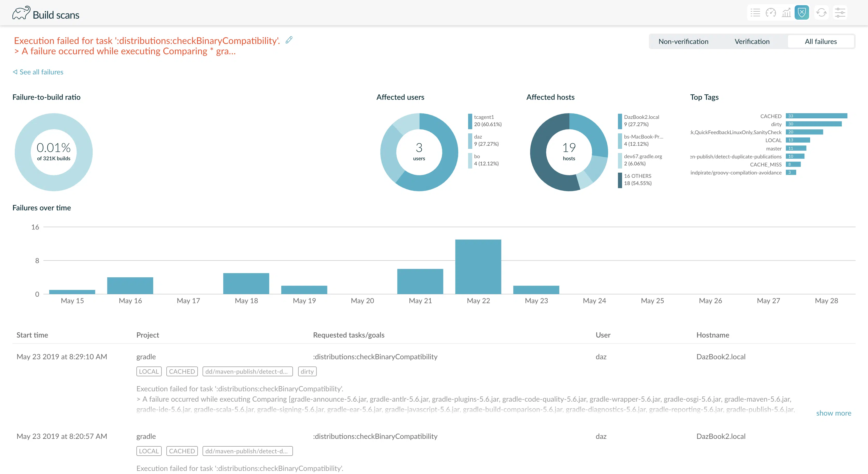Screen dimensions: 868x474
Task: Select the failures shield icon
Action: (x=802, y=13)
